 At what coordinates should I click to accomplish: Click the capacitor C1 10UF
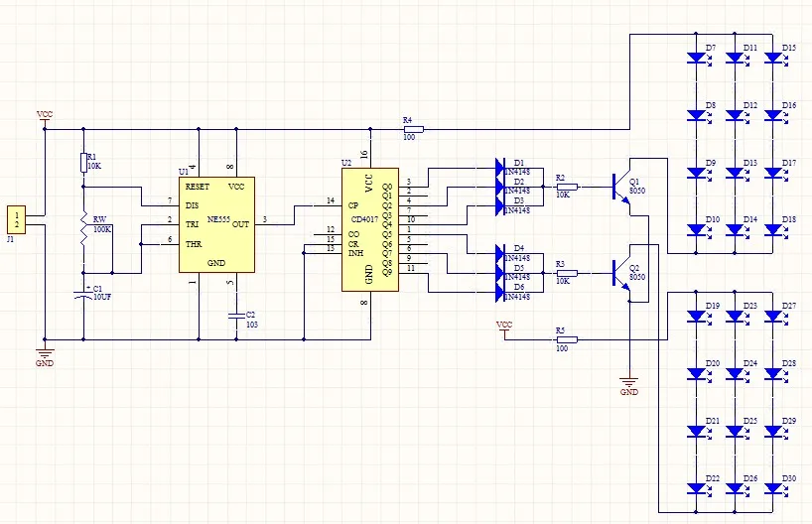tap(83, 295)
